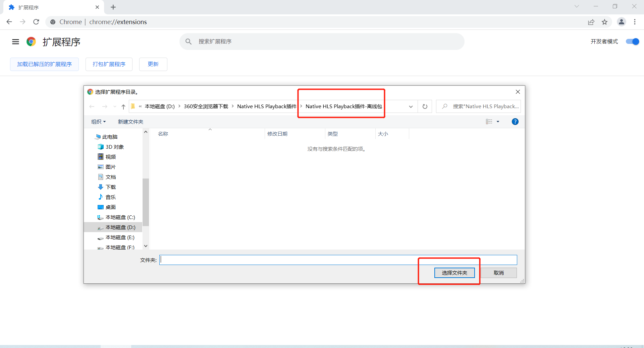This screenshot has height=348, width=644.
Task: Navigate up one folder level with the up arrow
Action: [123, 106]
